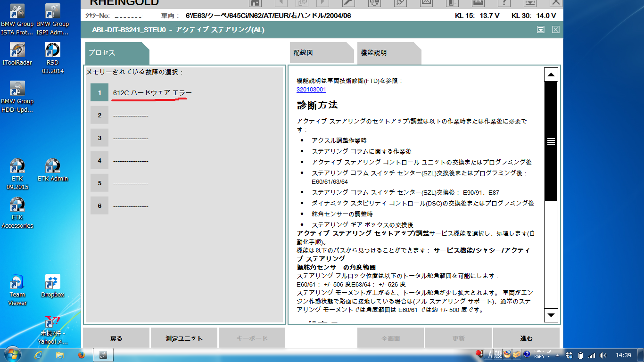644x362 pixels.
Task: Click the wrench icon in Rheingold toolbar
Action: click(x=348, y=3)
